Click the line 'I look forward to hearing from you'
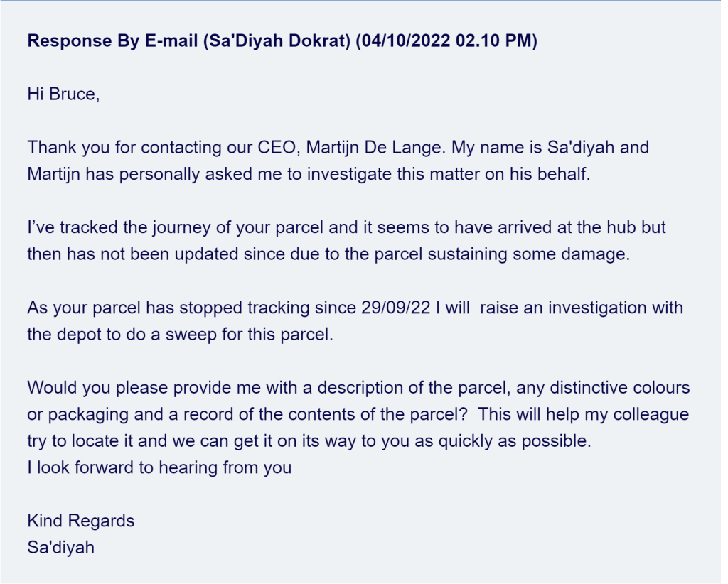 159,467
